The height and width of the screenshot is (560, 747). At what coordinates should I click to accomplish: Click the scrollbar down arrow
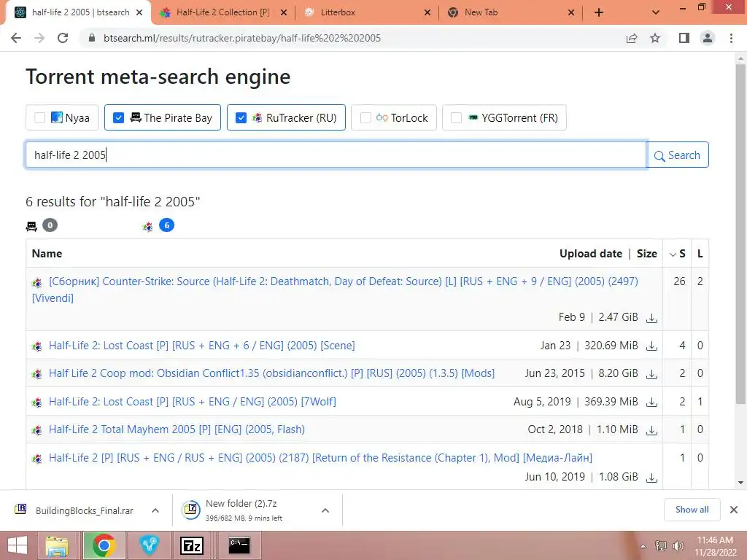pyautogui.click(x=740, y=483)
